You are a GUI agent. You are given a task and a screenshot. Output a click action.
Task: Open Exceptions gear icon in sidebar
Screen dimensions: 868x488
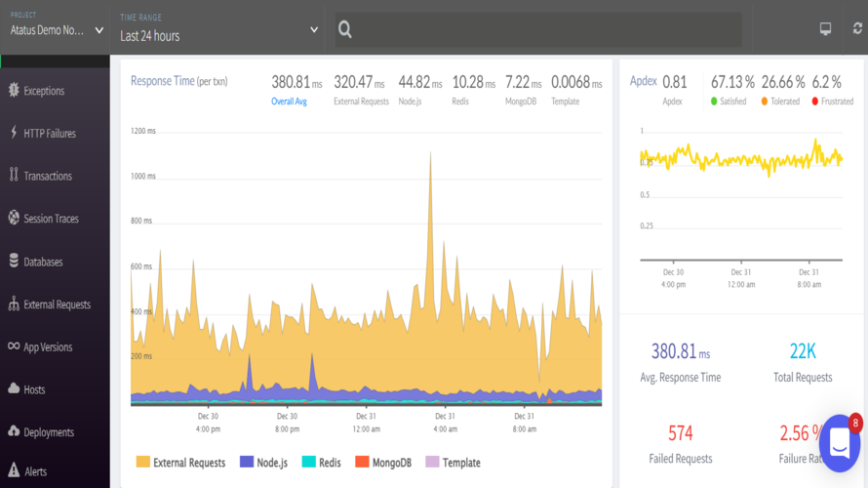tap(14, 90)
